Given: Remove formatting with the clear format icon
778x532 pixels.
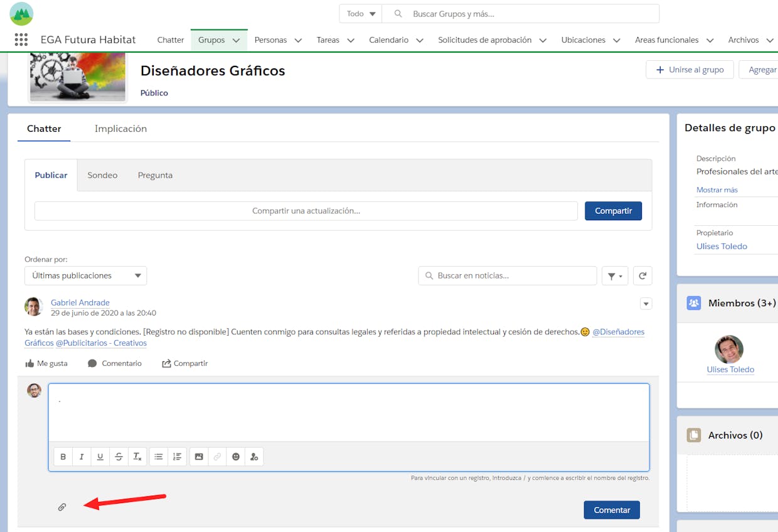Looking at the screenshot, I should click(137, 457).
